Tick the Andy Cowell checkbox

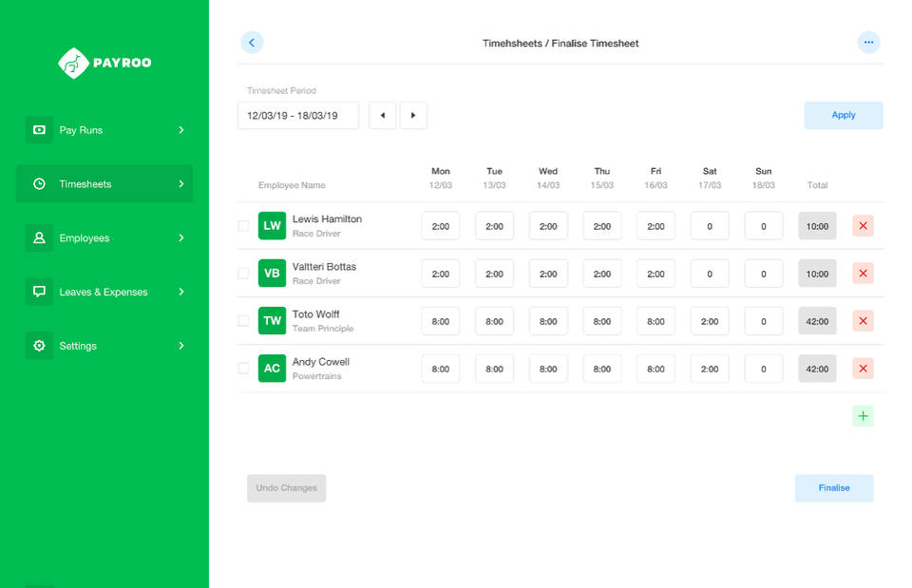[244, 369]
